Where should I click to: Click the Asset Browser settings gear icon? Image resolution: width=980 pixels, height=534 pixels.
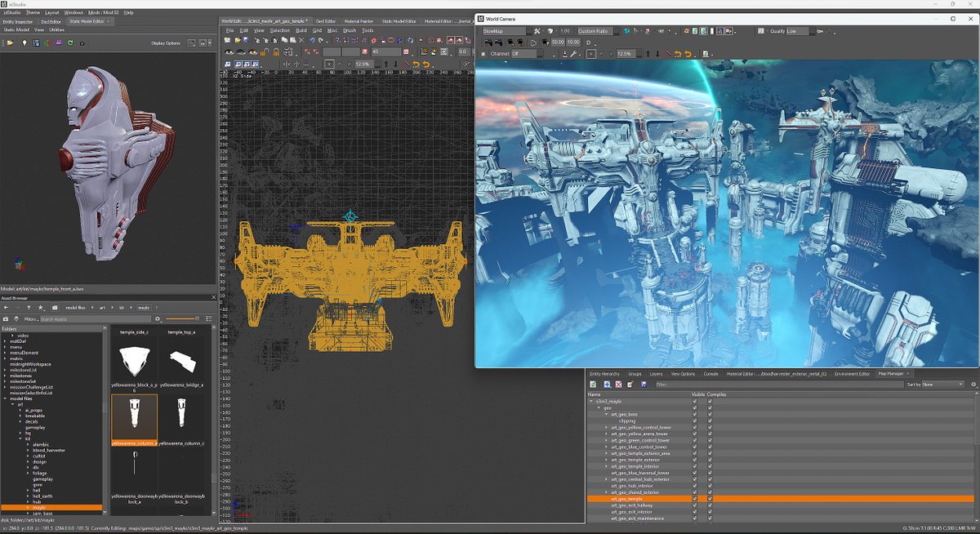158,318
